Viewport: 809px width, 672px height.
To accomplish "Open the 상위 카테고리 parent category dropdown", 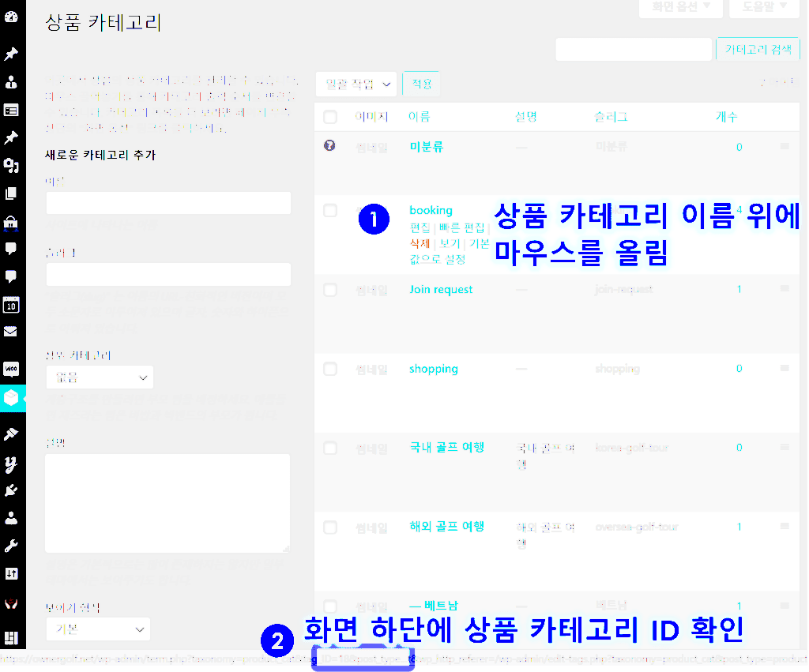I will (100, 377).
